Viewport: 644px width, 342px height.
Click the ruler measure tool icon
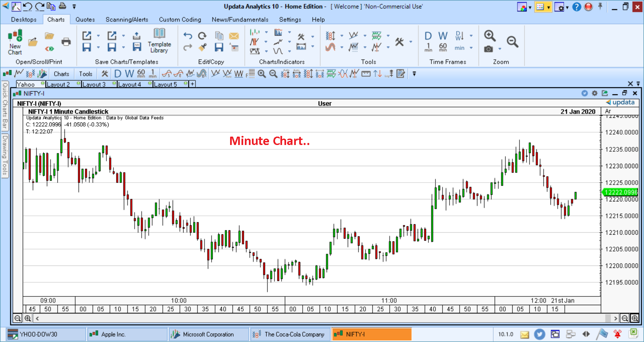366,74
